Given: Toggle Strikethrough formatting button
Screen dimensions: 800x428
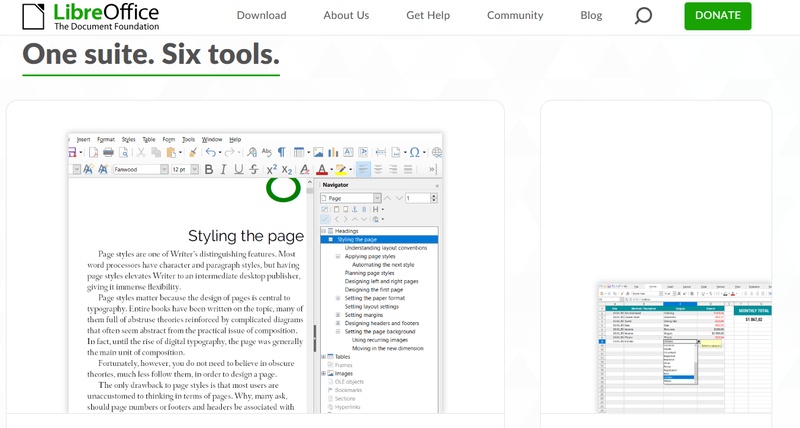Looking at the screenshot, I should [254, 169].
